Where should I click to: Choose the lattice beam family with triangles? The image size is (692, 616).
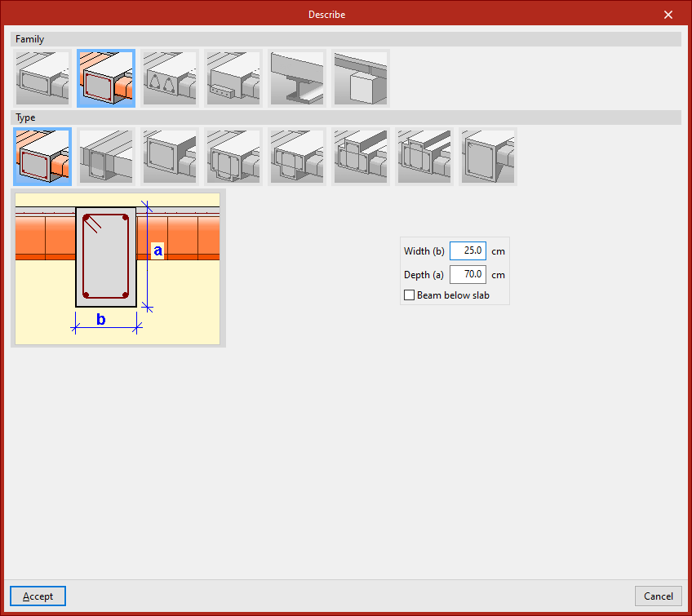pos(170,78)
